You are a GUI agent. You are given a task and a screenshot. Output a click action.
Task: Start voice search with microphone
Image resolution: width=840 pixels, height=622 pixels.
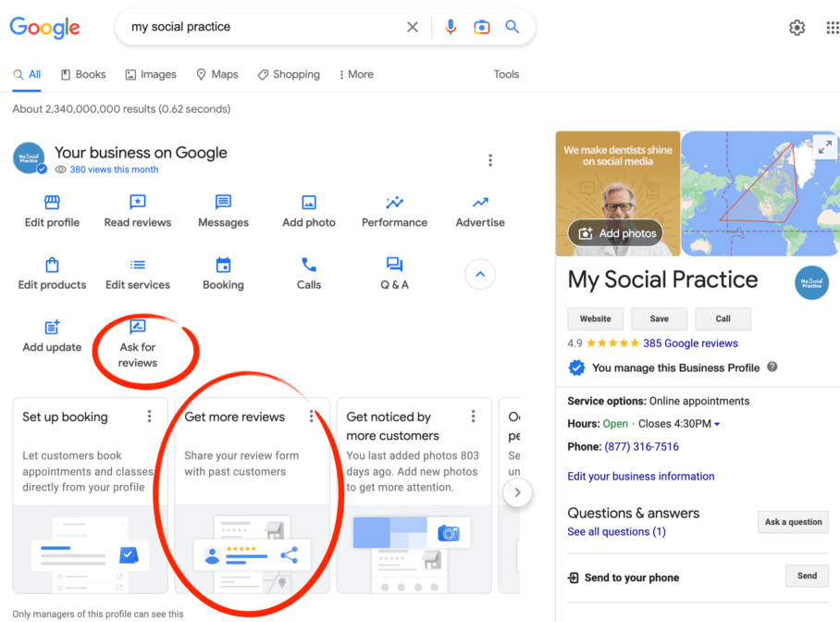point(451,27)
